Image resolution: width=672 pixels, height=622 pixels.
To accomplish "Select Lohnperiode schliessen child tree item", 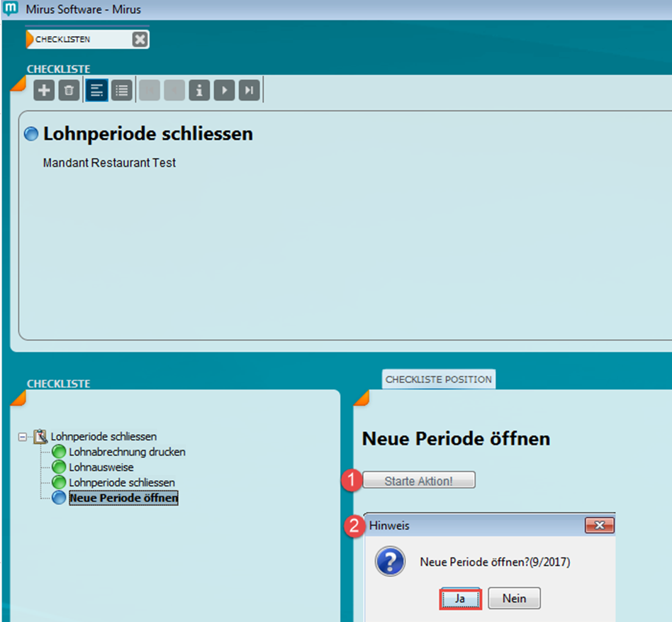I will (121, 482).
